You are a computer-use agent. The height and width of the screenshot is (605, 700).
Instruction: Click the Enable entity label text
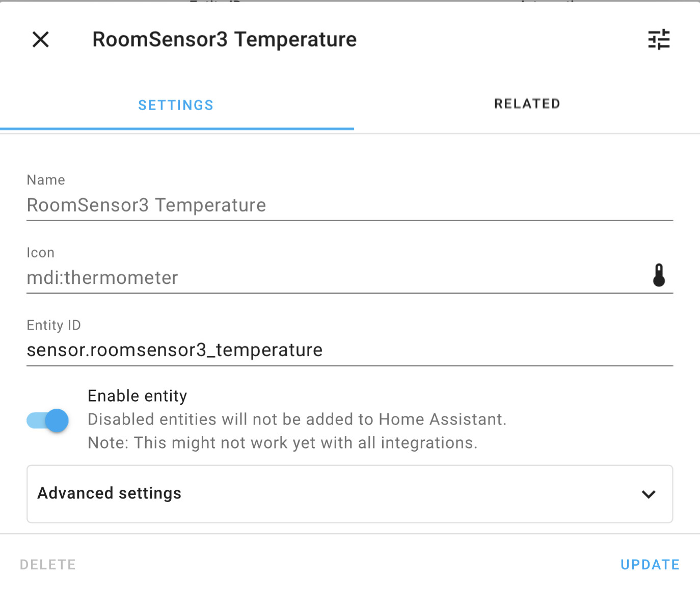pyautogui.click(x=138, y=396)
